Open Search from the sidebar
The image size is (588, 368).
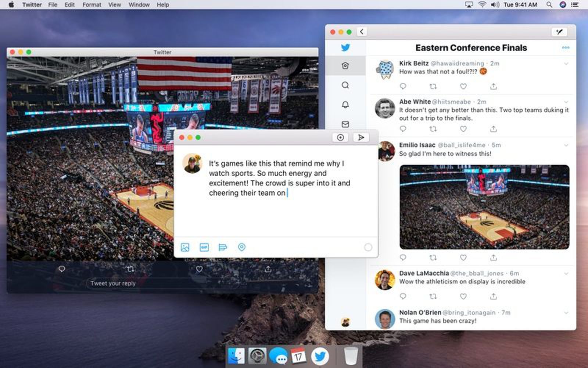tap(345, 85)
